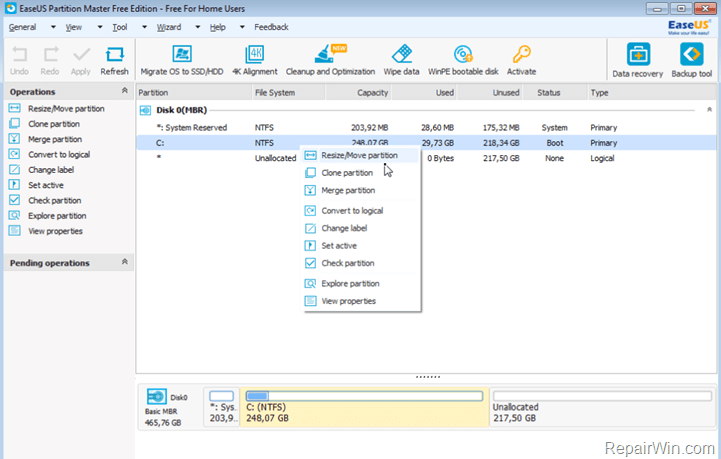
Task: Click Clone partition icon in Operations panel
Action: (15, 124)
